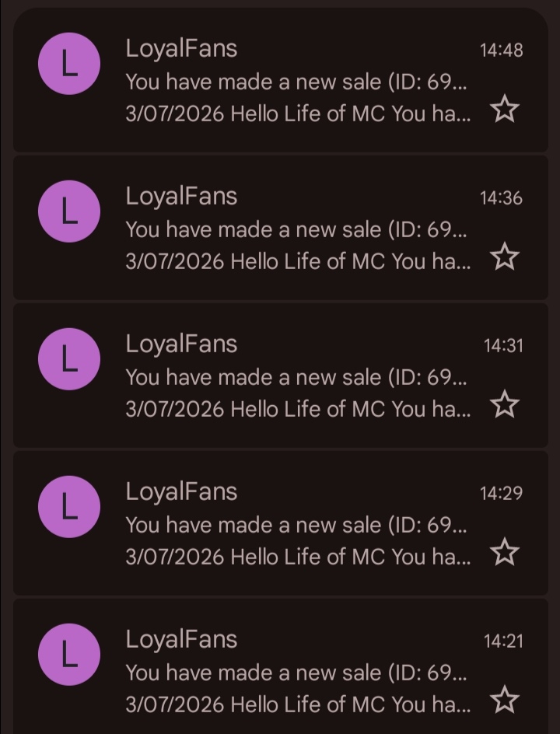The height and width of the screenshot is (734, 560).
Task: Click the LoyalFans sender name at 14:29
Action: [x=181, y=491]
